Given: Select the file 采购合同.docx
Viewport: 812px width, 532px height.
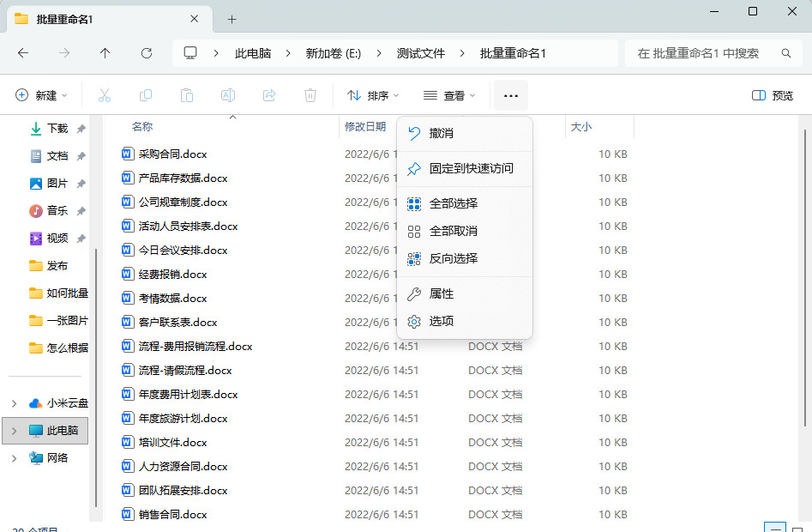Looking at the screenshot, I should [x=172, y=154].
